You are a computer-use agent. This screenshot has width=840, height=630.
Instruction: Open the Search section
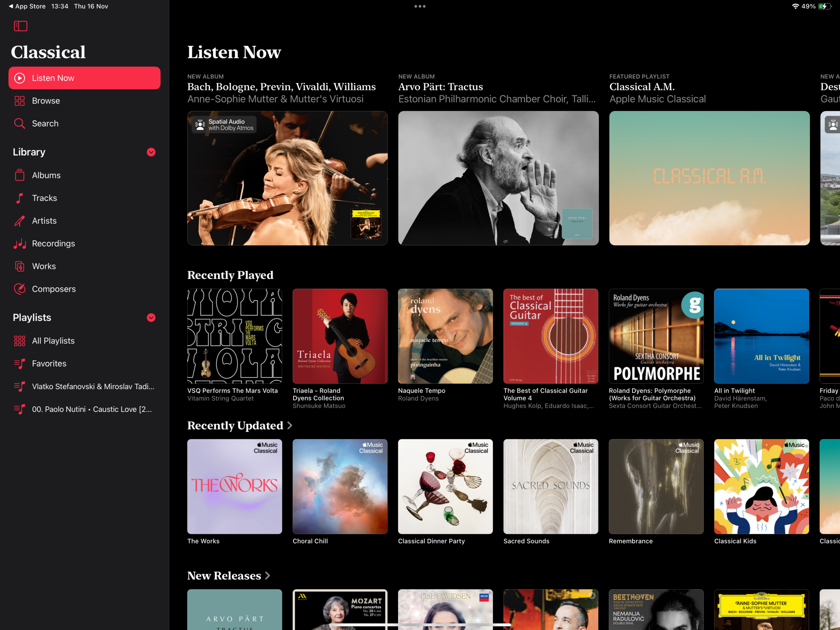click(x=84, y=124)
